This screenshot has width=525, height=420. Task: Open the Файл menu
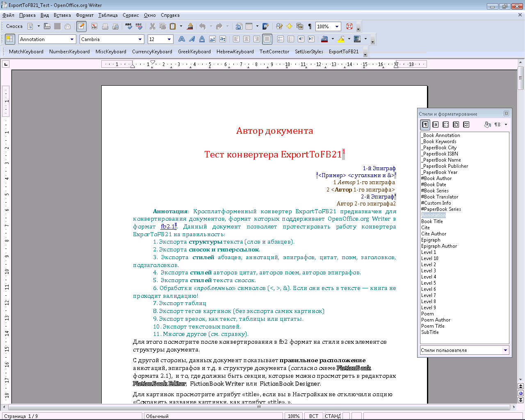[8, 15]
